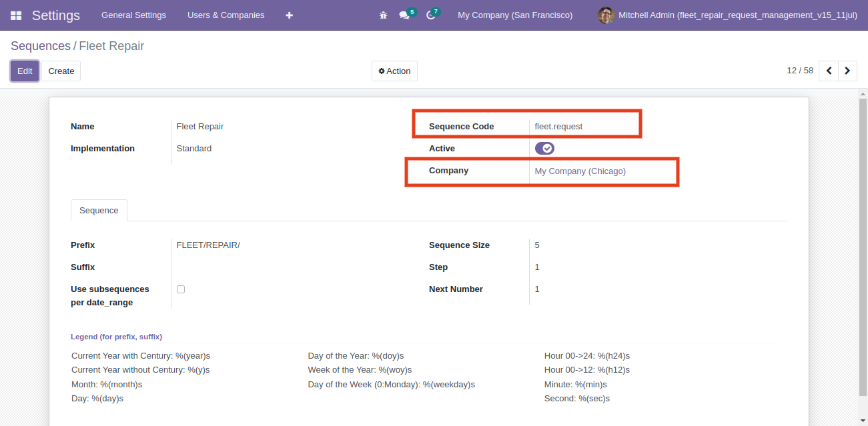This screenshot has height=426, width=868.
Task: Expand Mitchell Admin user menu
Action: point(729,15)
